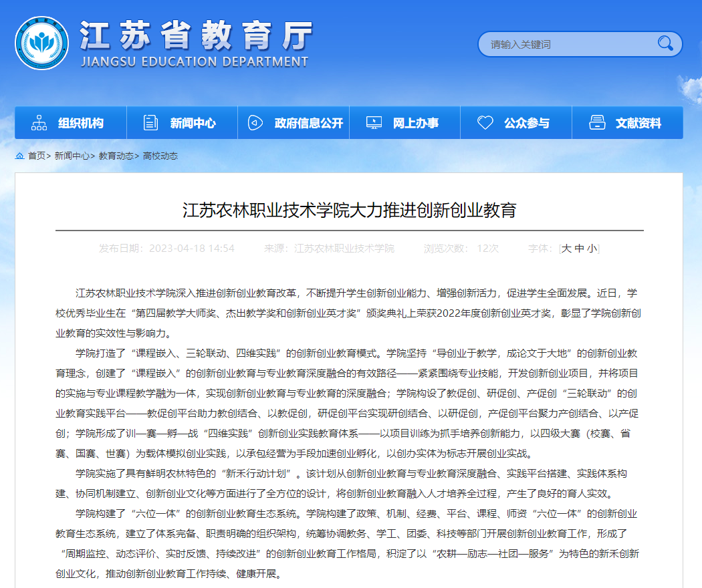Screen dimensions: 702x588
Task: Click the home icon in breadcrumb
Action: 19,156
